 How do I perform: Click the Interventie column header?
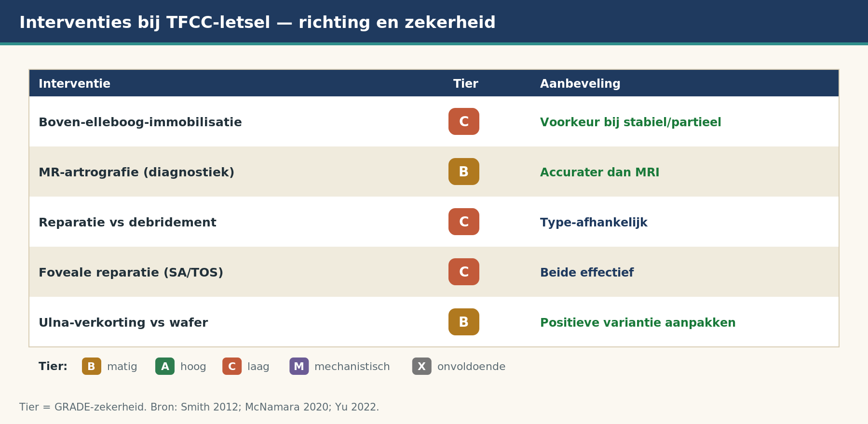74,84
